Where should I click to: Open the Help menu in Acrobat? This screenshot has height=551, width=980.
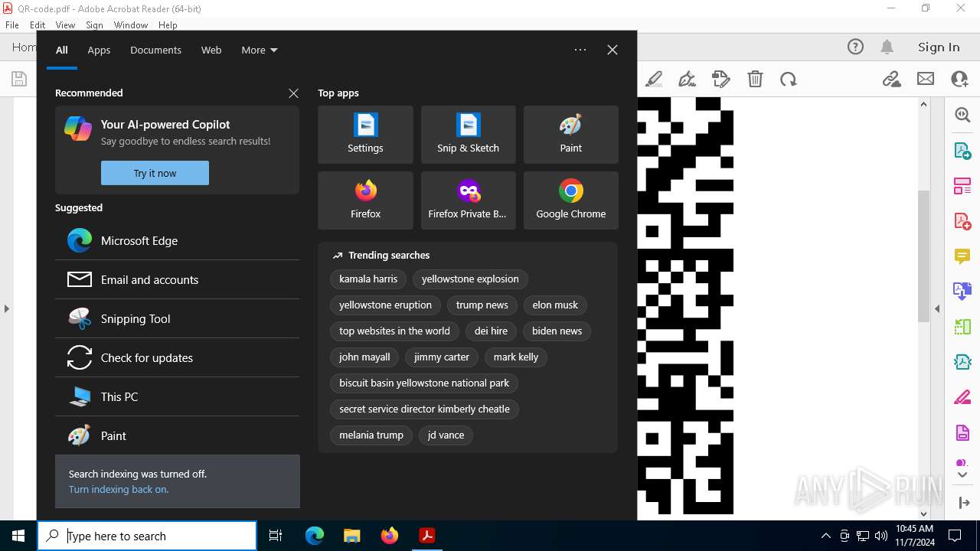pyautogui.click(x=168, y=25)
